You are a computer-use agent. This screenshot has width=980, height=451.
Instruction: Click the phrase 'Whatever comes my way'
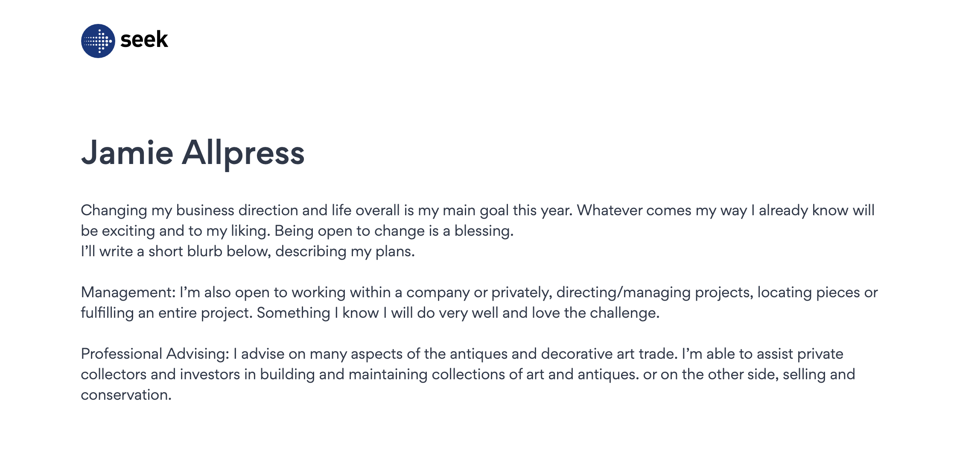[x=662, y=210]
